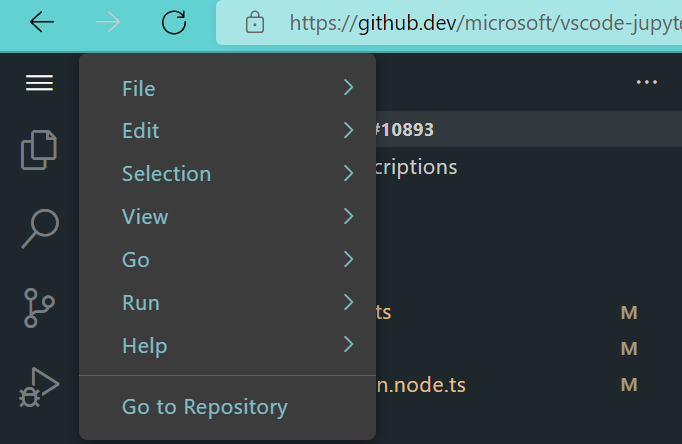Image resolution: width=682 pixels, height=444 pixels.
Task: Open the Source Control branch icon
Action: [39, 307]
